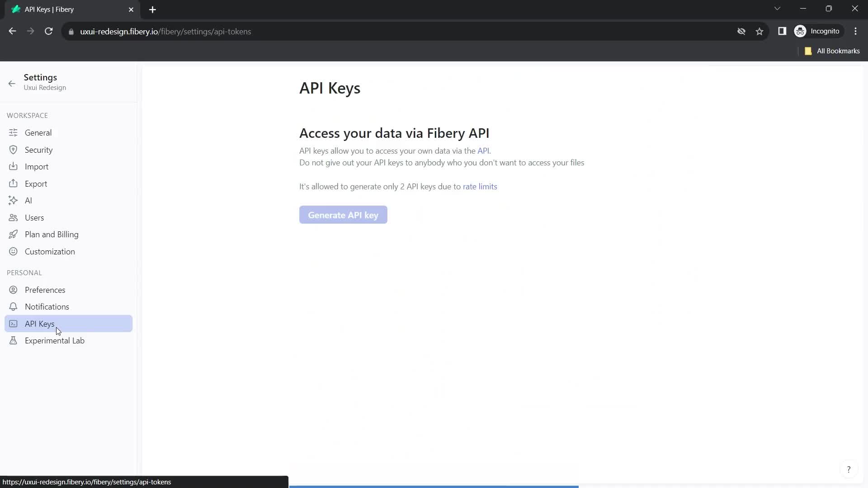Image resolution: width=868 pixels, height=488 pixels.
Task: Click the help question mark icon
Action: pos(848,470)
